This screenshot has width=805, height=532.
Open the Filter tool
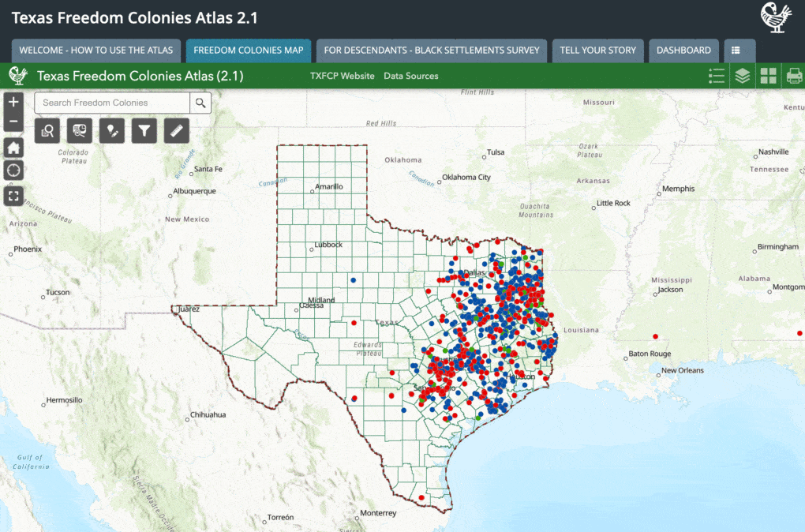pos(144,131)
